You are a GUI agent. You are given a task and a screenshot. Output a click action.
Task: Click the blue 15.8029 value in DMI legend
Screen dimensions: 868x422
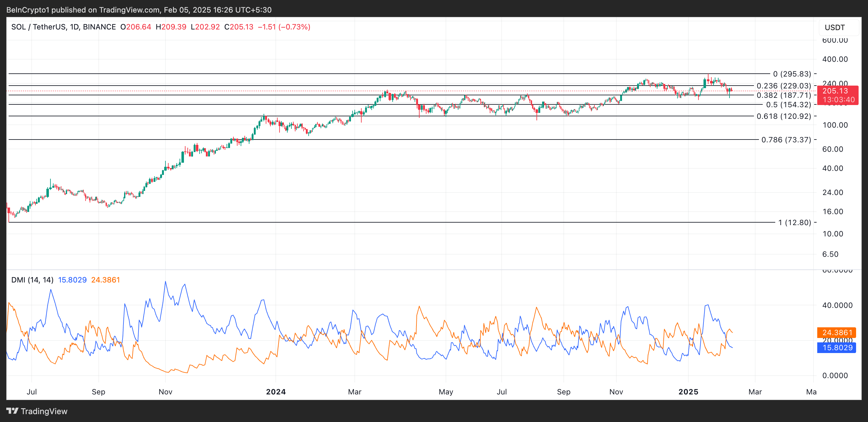pyautogui.click(x=72, y=280)
